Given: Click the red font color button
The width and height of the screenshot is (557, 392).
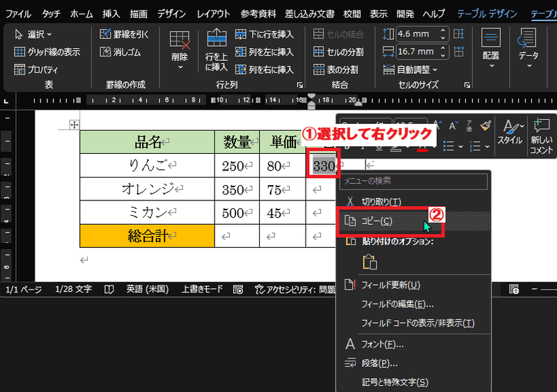Looking at the screenshot, I should tap(423, 146).
